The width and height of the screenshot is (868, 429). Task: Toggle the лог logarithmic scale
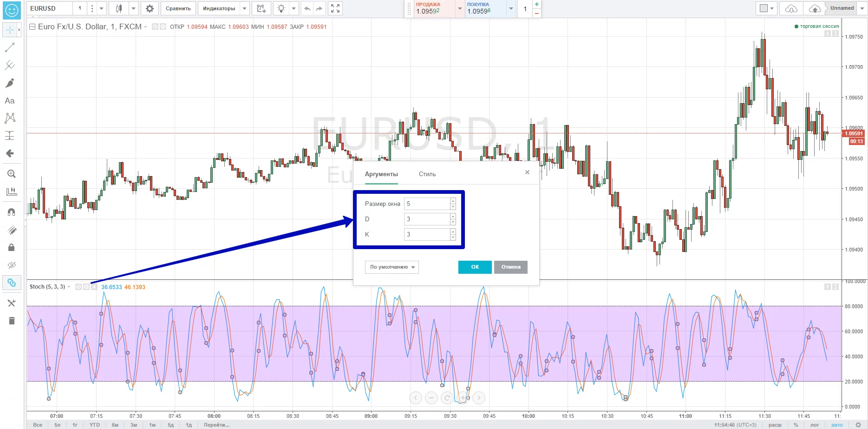815,425
